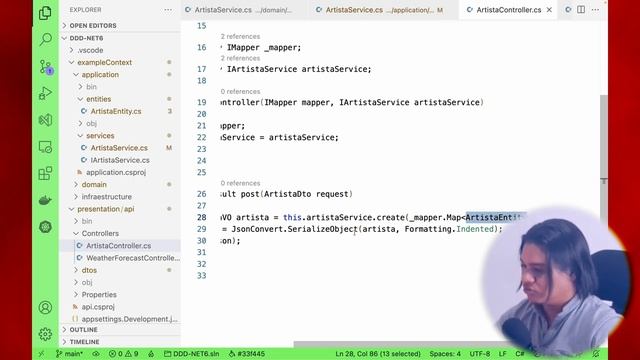Close the ArtistaController.cs tab
This screenshot has height=360, width=640.
click(x=549, y=10)
